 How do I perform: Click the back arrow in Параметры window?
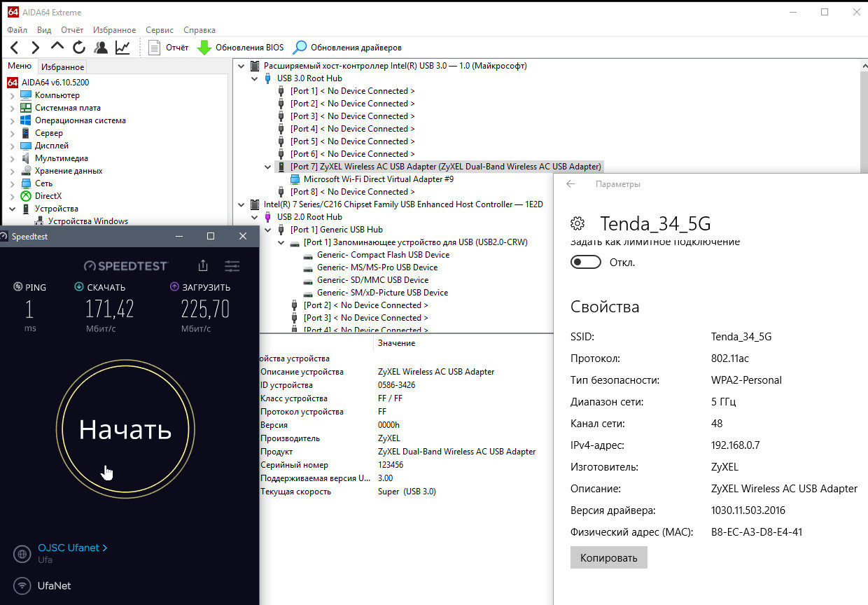pyautogui.click(x=570, y=184)
